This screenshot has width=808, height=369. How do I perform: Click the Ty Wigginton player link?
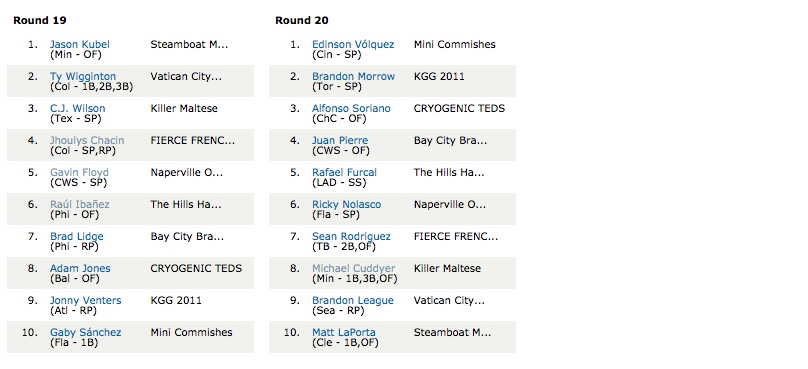(83, 76)
